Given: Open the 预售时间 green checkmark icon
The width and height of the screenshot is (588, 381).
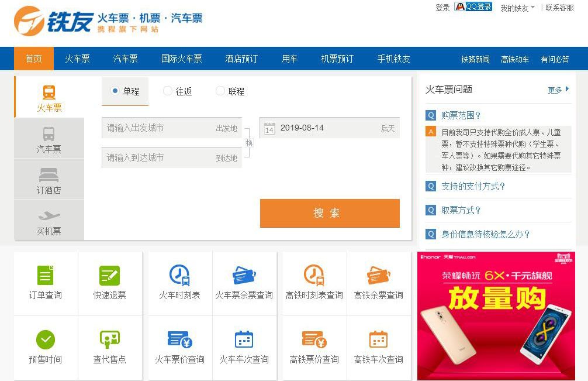Looking at the screenshot, I should click(46, 339).
